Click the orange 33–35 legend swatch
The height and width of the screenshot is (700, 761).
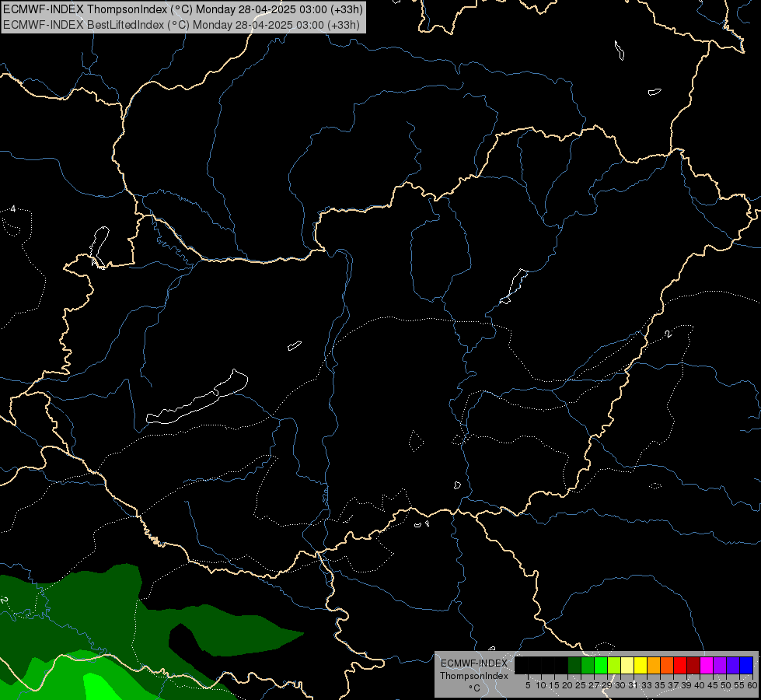(654, 665)
